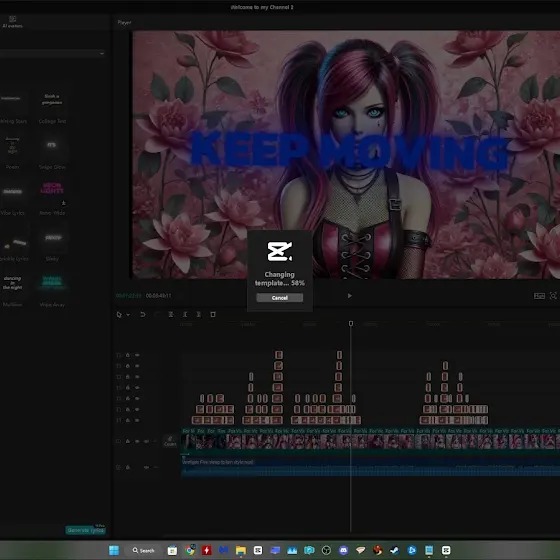Click the delete left trim tool
The width and height of the screenshot is (560, 560).
185,315
